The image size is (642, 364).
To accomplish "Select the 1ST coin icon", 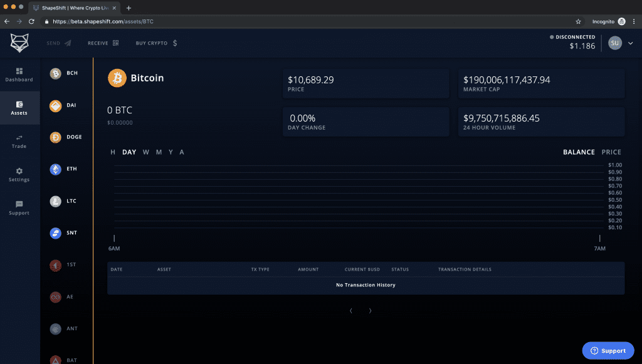I will click(55, 266).
